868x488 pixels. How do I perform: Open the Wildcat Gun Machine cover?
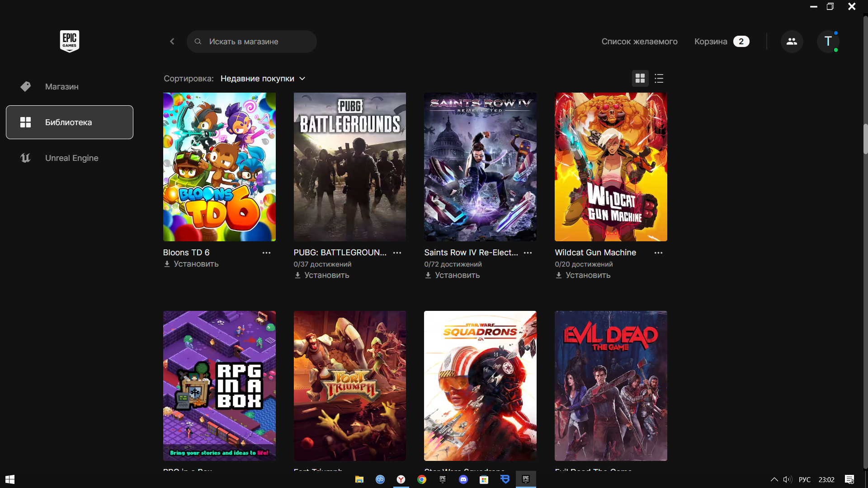(611, 167)
